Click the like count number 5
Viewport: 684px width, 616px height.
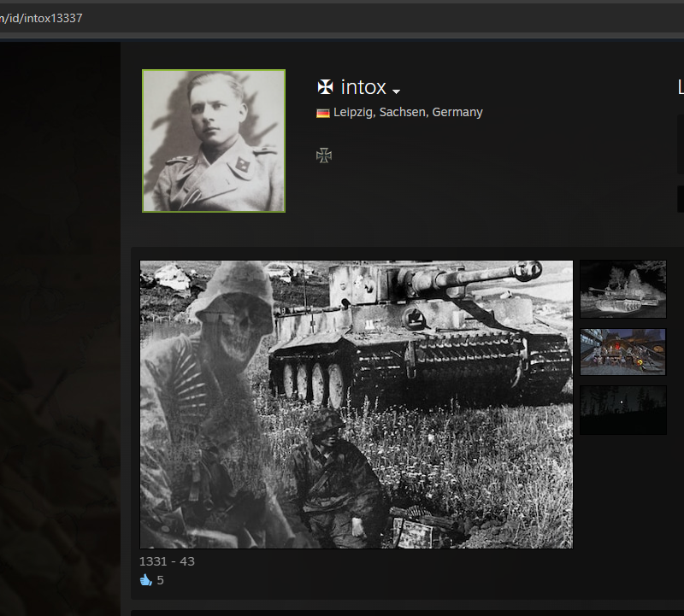161,580
